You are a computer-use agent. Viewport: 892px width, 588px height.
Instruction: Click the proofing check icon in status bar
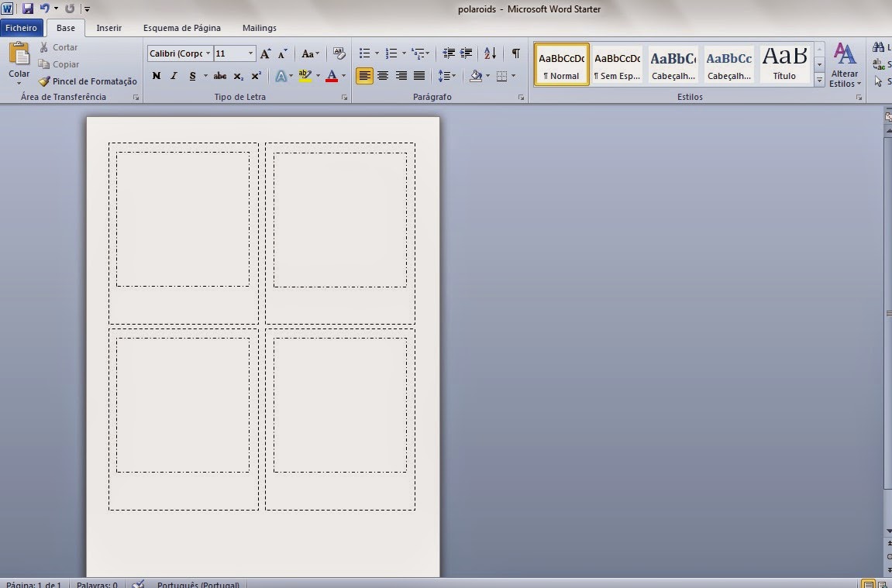pyautogui.click(x=138, y=584)
